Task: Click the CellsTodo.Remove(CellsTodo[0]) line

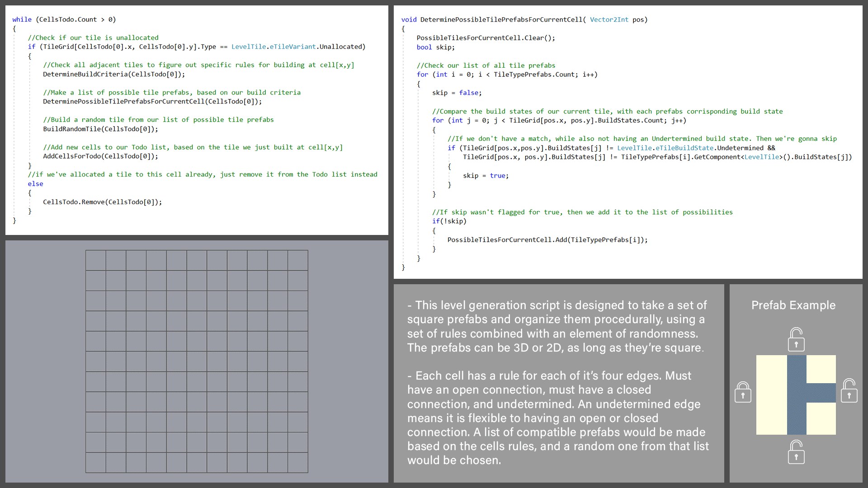Action: [x=102, y=202]
